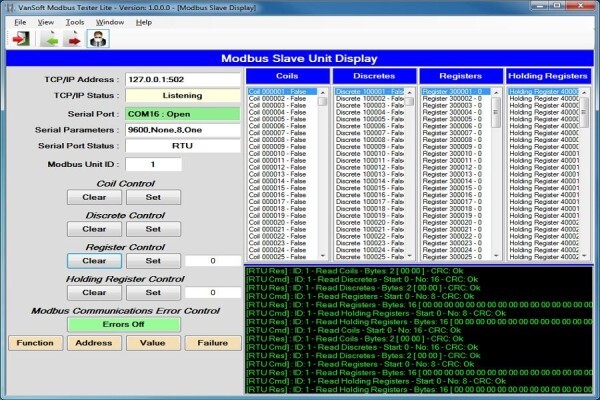Click the Holding Register Control value field
The height and width of the screenshot is (400, 600).
point(213,292)
